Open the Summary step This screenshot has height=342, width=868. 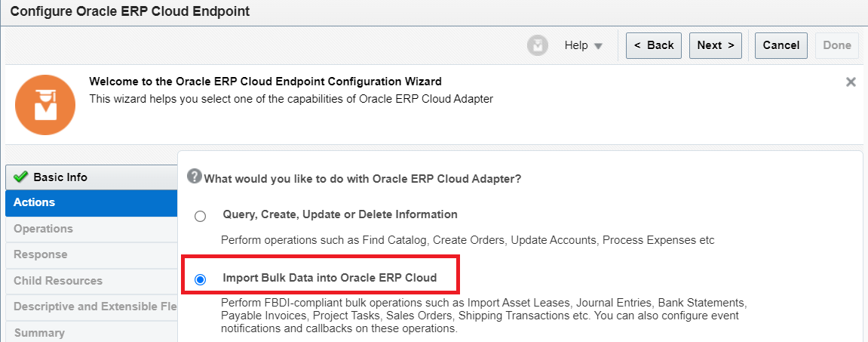(x=91, y=333)
